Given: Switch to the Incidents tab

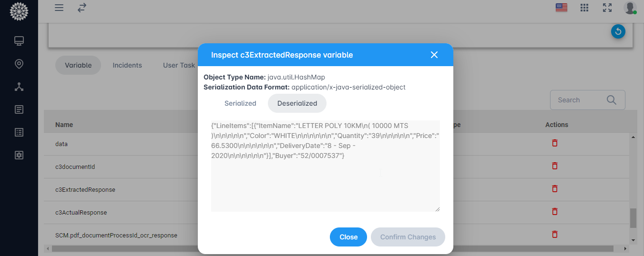Looking at the screenshot, I should click(x=127, y=65).
